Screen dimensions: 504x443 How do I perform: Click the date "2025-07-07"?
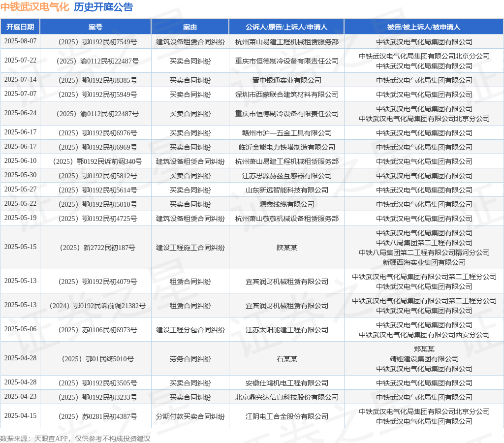tap(20, 94)
